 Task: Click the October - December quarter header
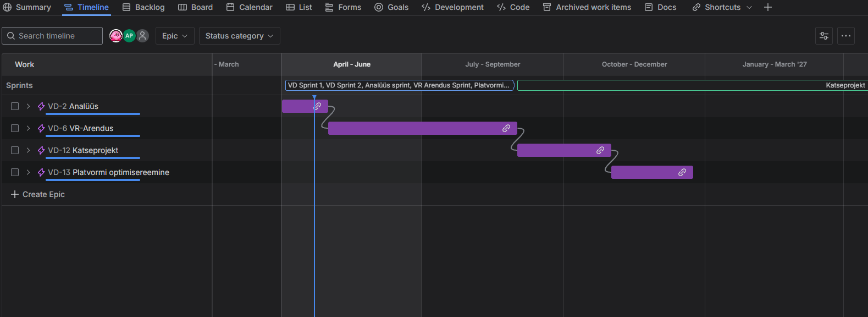click(634, 64)
